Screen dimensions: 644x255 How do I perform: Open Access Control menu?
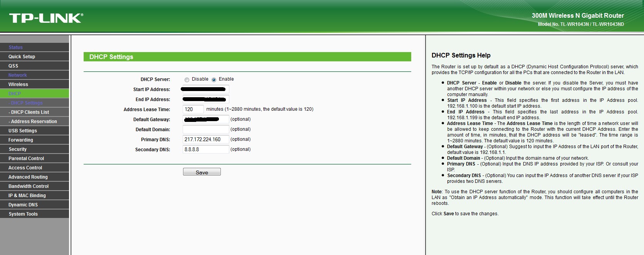(35, 168)
